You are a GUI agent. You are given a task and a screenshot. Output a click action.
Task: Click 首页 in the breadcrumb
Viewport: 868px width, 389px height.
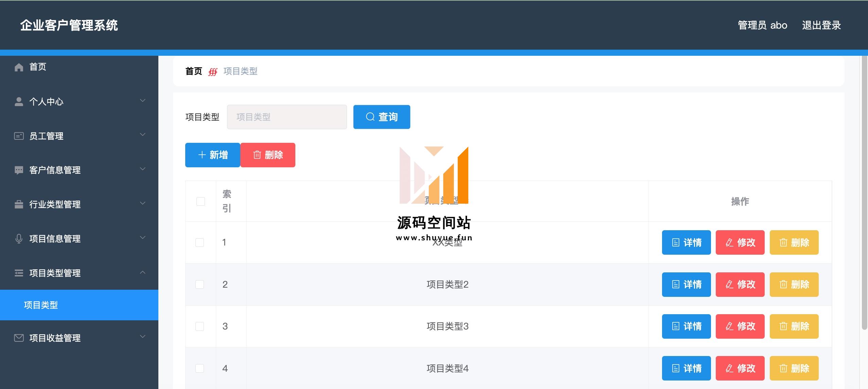[x=194, y=71]
